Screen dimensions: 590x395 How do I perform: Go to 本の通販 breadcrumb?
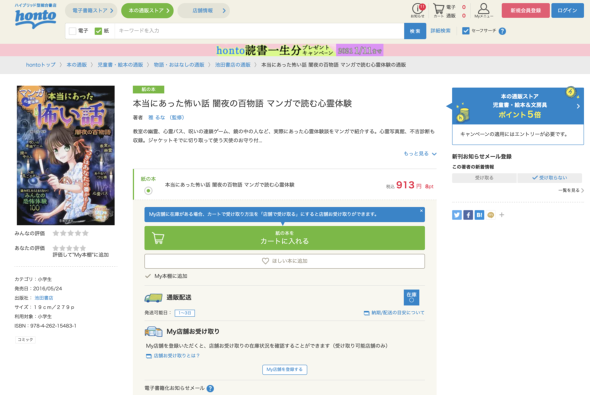(77, 65)
